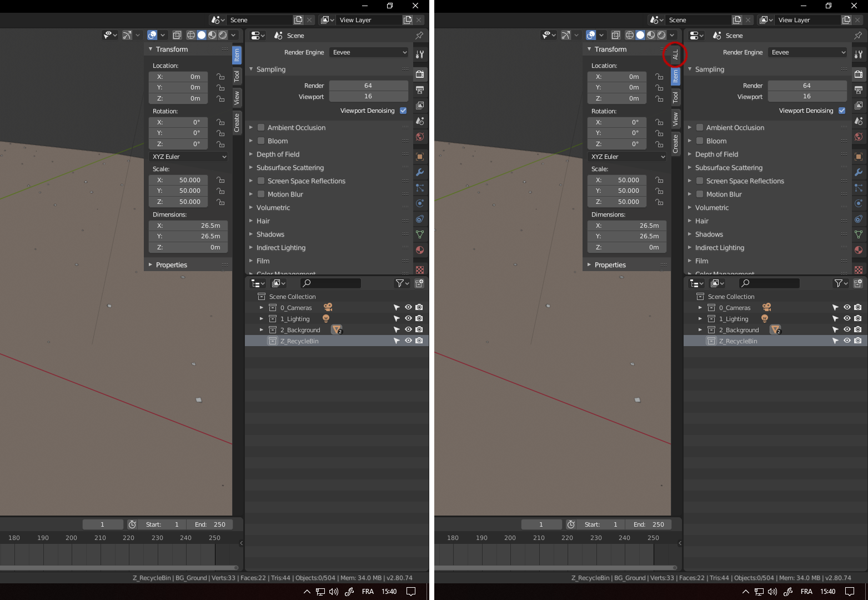Add new collection in left outliner header
The width and height of the screenshot is (868, 600).
tap(419, 283)
